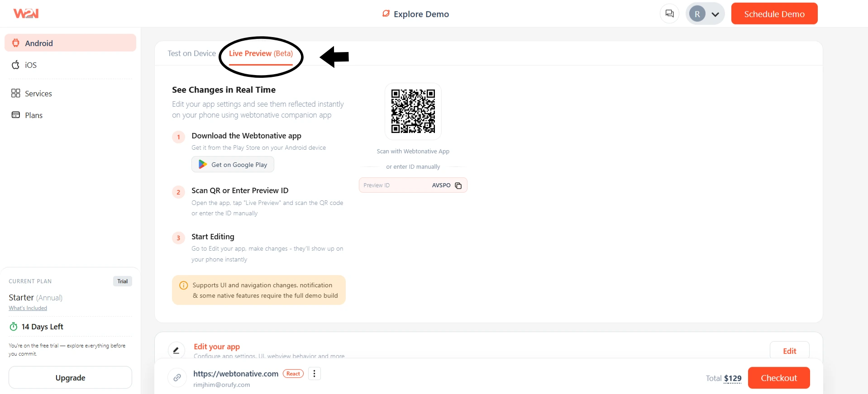The width and height of the screenshot is (868, 394).
Task: Click the rimjhim@orufy.com email text
Action: click(221, 385)
